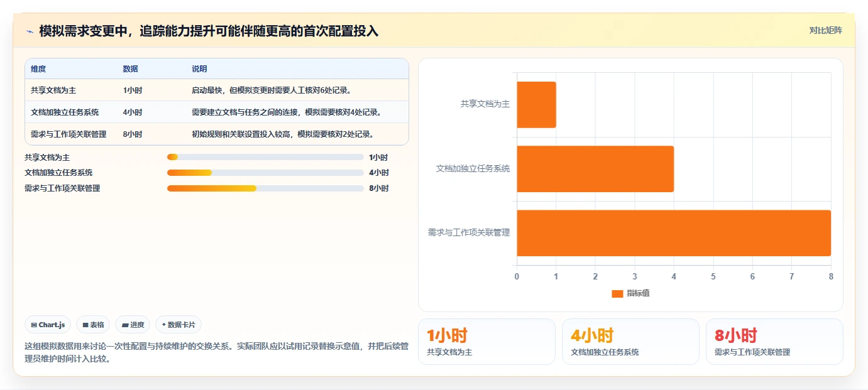Click the 文档加独立任务系统 progress bar
This screenshot has width=868, height=390.
(x=265, y=173)
